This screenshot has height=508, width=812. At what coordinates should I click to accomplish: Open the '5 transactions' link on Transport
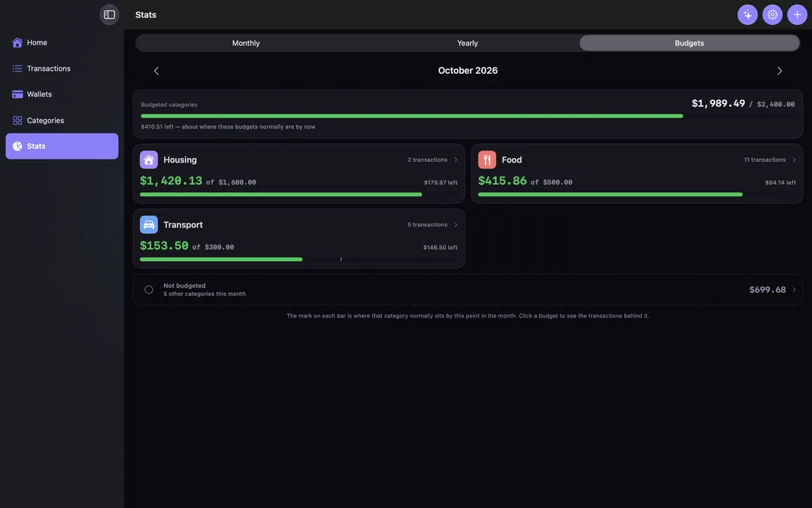(x=427, y=224)
